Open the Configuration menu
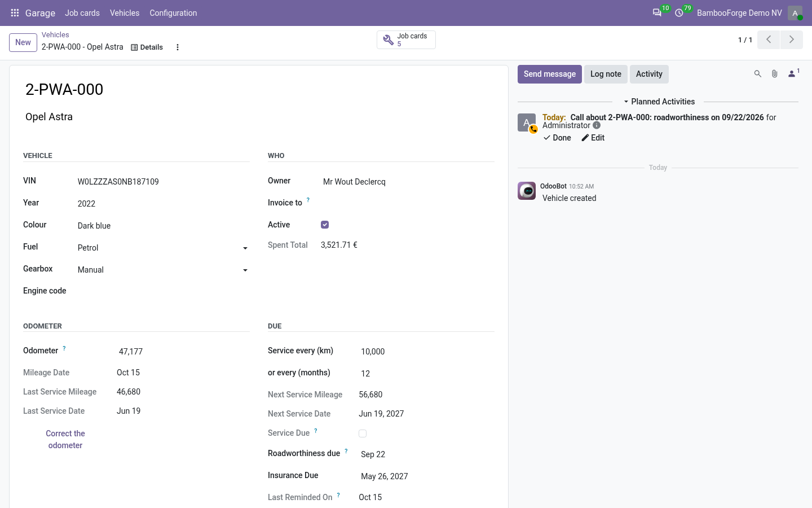 click(x=173, y=13)
